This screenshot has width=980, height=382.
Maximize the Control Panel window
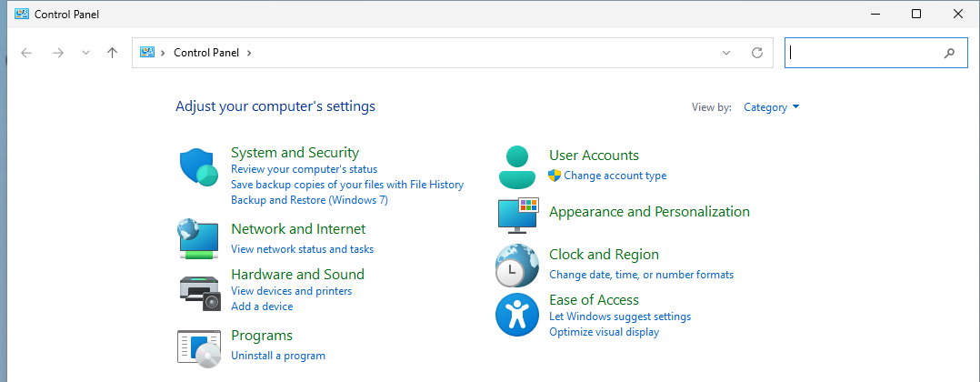(916, 14)
